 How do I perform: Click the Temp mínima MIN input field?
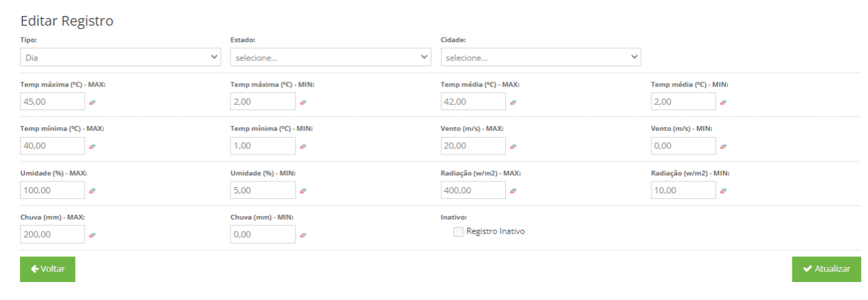coord(262,146)
